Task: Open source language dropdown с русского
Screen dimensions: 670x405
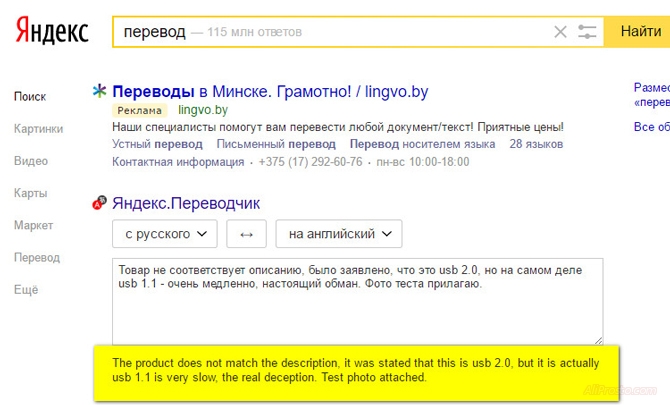Action: click(x=165, y=234)
